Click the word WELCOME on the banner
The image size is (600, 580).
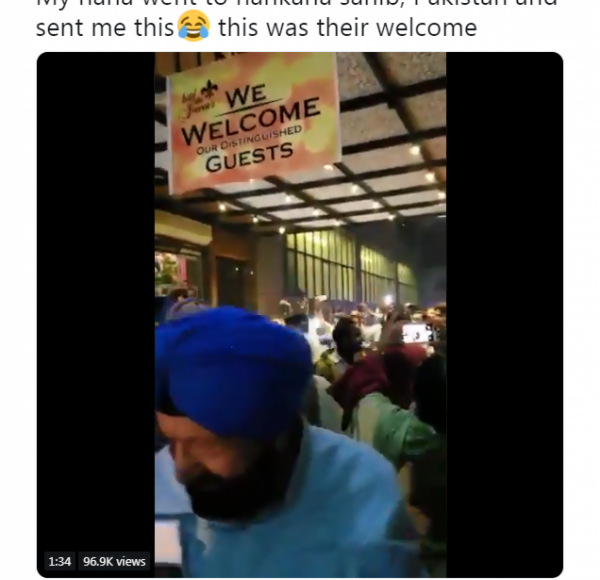click(251, 121)
